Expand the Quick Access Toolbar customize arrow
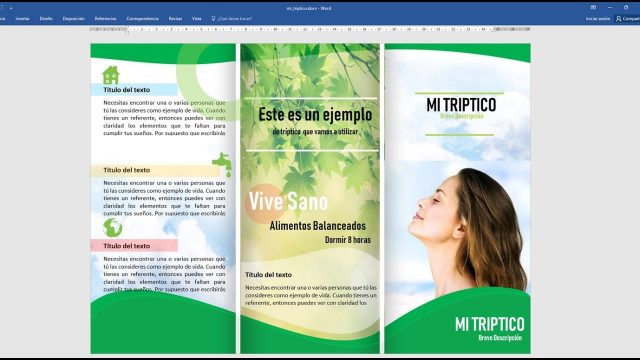 click(x=11, y=8)
